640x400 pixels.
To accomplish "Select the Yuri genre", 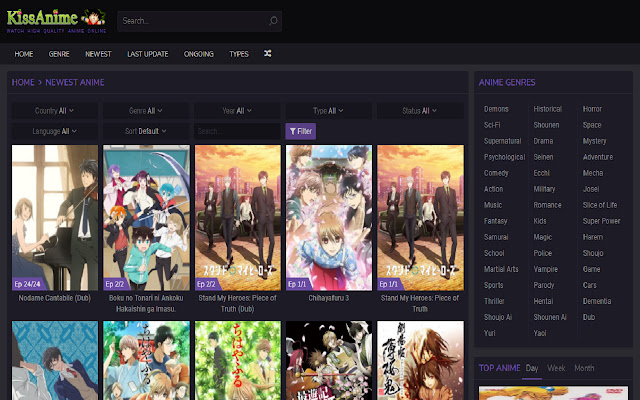I will coord(489,333).
